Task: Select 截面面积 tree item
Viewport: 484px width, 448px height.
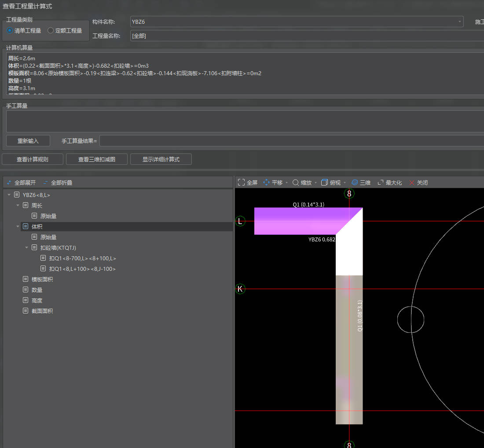Action: [x=42, y=311]
